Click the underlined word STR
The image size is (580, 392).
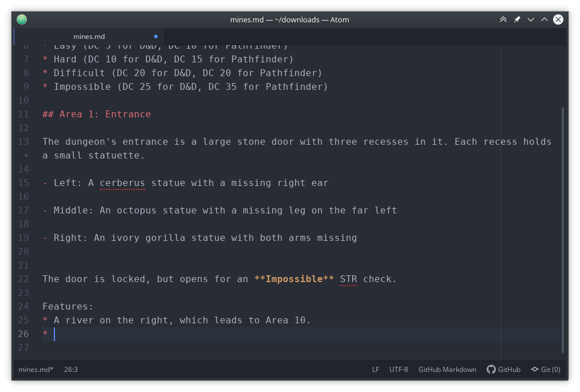tap(348, 279)
